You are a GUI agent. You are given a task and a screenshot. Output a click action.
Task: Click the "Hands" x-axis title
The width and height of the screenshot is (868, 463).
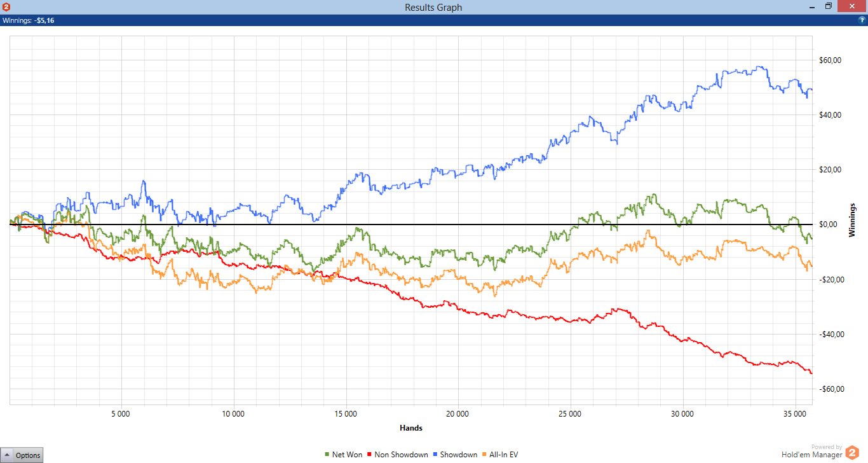coord(411,428)
